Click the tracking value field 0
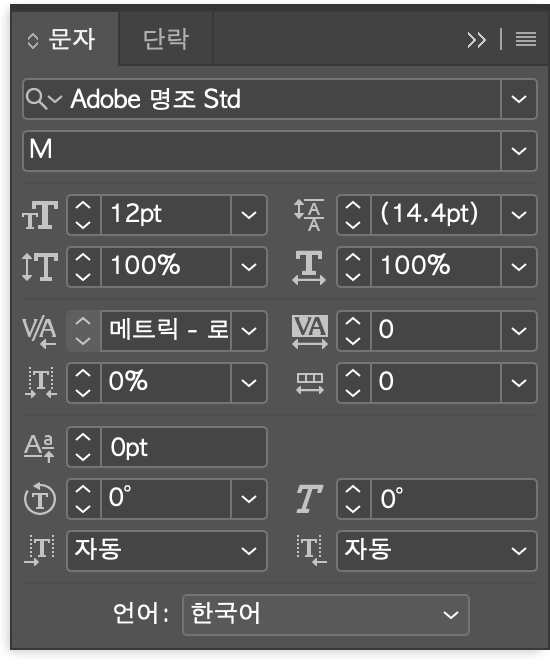Image resolution: width=550 pixels, height=664 pixels. (x=436, y=331)
